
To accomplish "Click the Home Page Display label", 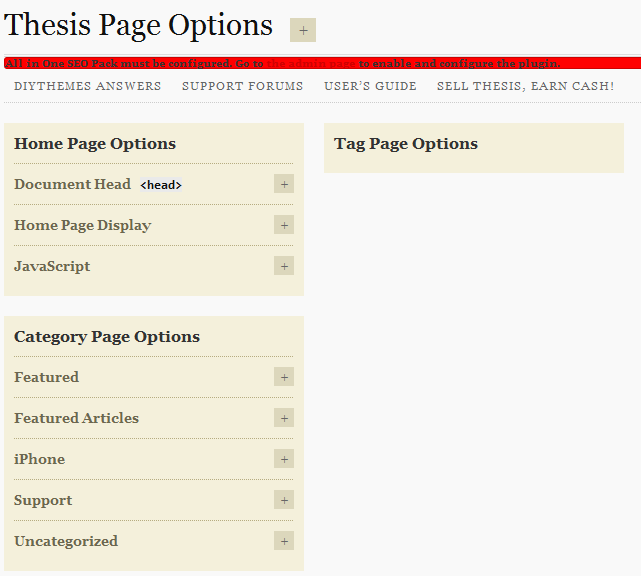I will (x=83, y=225).
